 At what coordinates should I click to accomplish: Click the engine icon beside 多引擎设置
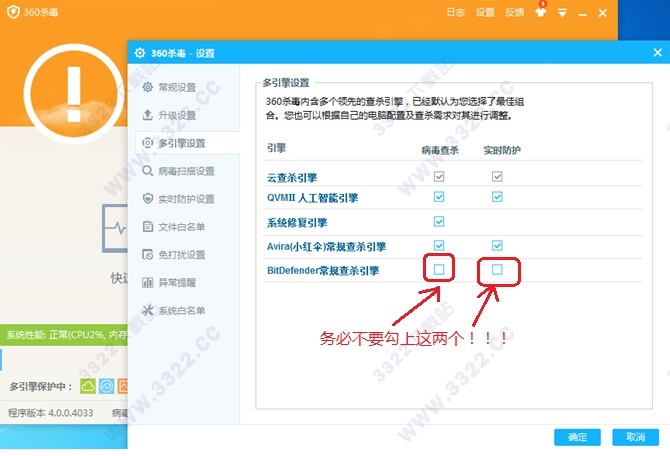click(147, 143)
